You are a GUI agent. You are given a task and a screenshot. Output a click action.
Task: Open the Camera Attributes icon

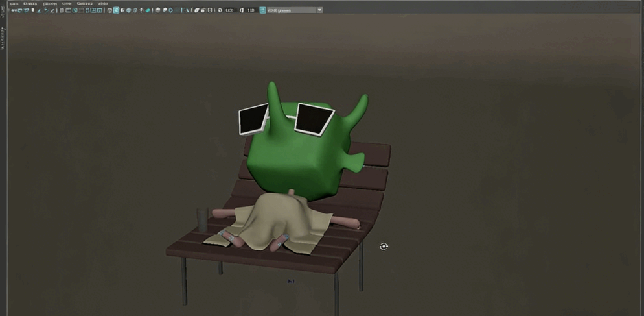tap(26, 10)
